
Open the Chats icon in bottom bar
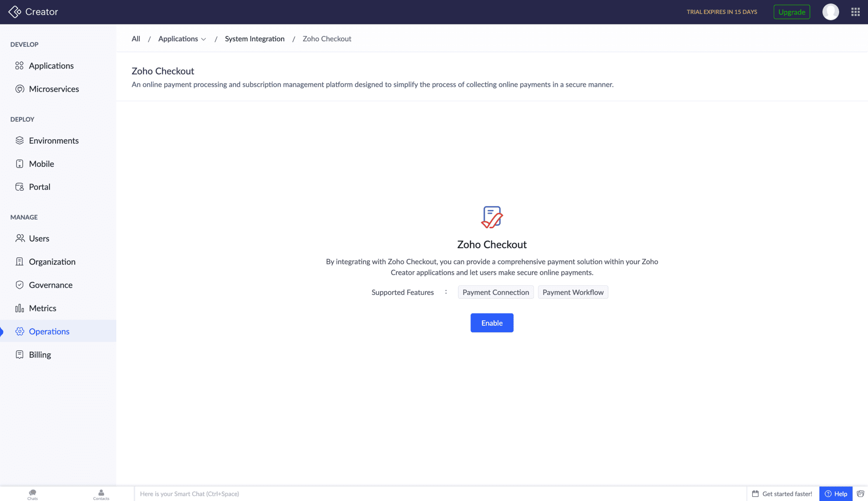point(33,494)
